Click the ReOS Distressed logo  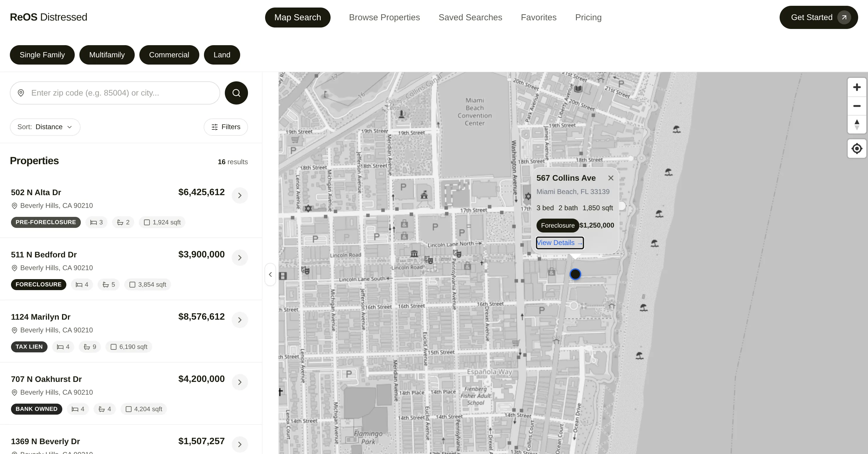[x=48, y=17]
